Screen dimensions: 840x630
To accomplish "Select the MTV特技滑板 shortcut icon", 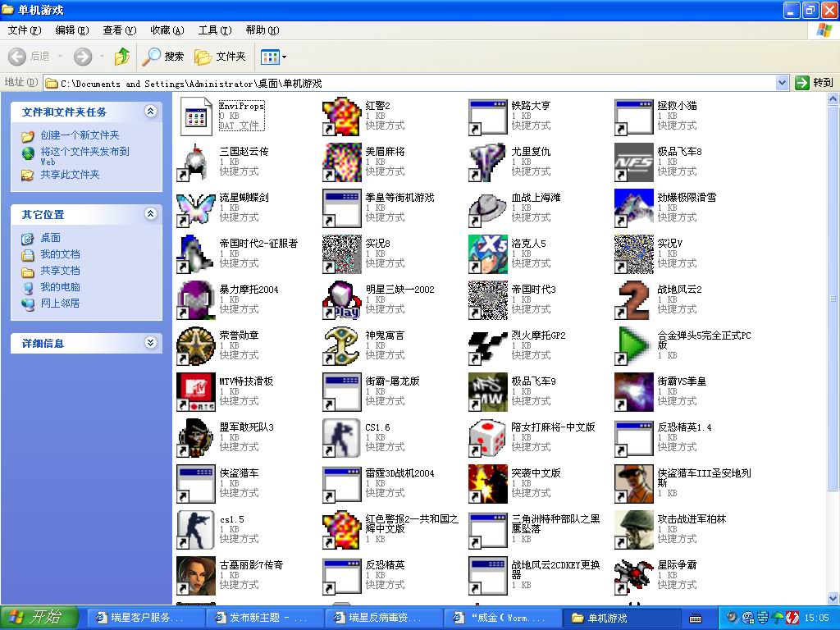I will [x=195, y=392].
